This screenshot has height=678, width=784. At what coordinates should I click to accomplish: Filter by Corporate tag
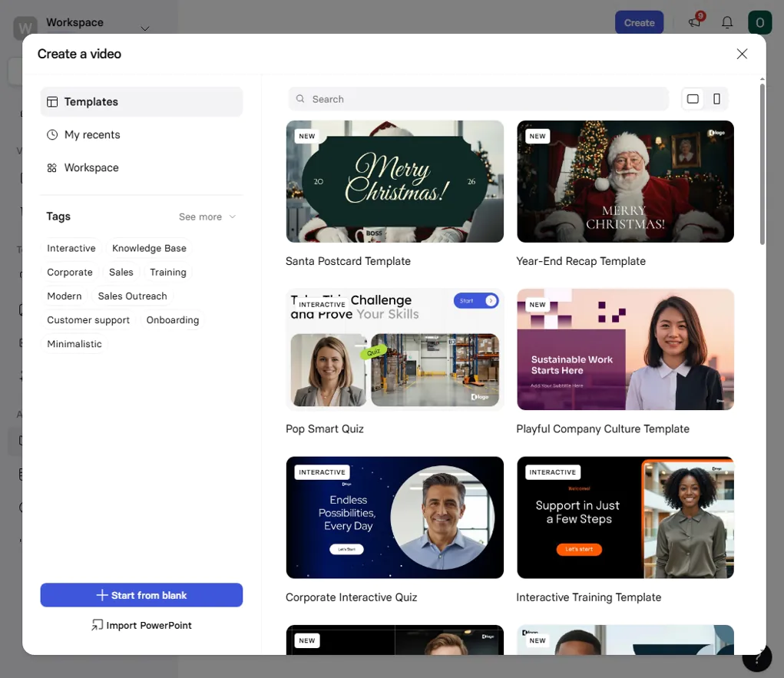[x=70, y=273]
